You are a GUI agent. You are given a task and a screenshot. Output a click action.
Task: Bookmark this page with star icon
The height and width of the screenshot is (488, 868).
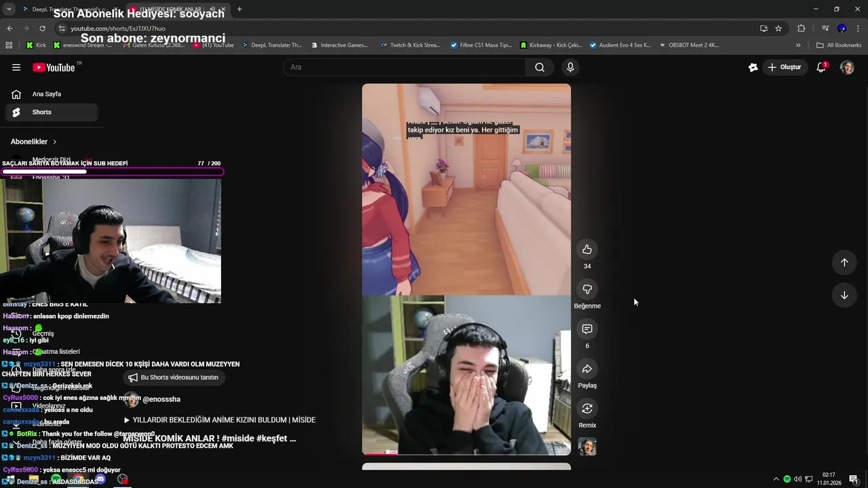778,28
